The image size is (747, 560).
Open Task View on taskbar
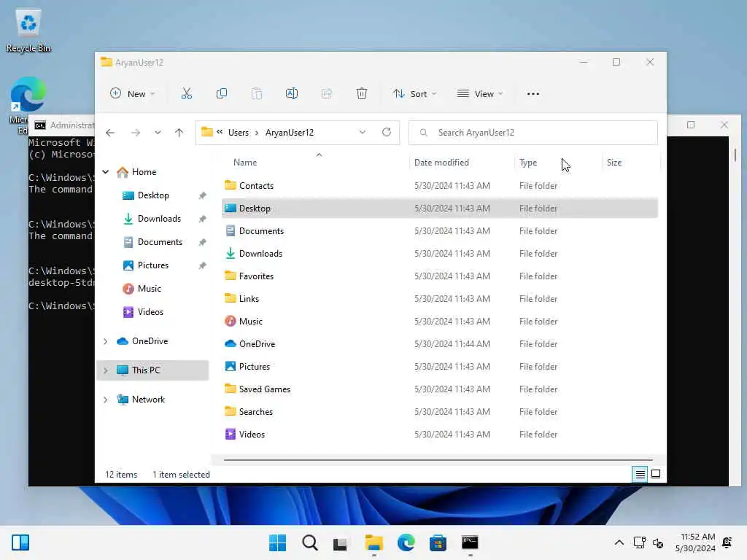coord(340,542)
